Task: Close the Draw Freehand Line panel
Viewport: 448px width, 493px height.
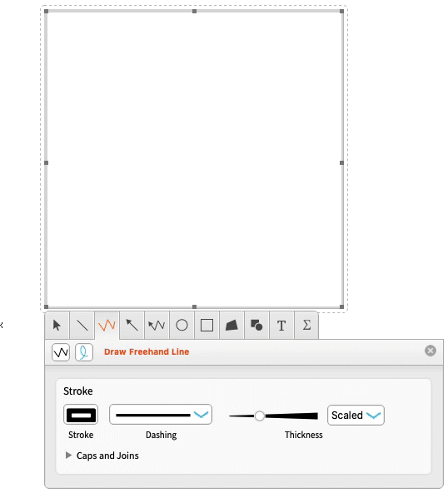Action: pos(431,351)
